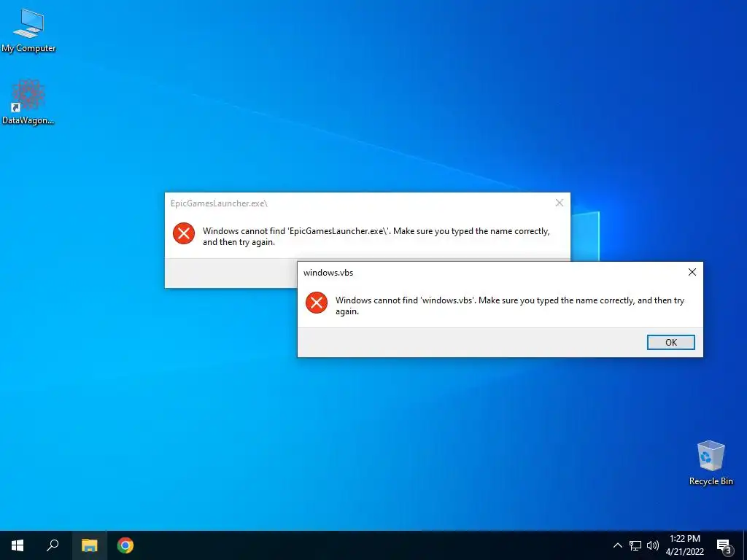Open the My Computer desktop icon
747x560 pixels.
[x=28, y=31]
